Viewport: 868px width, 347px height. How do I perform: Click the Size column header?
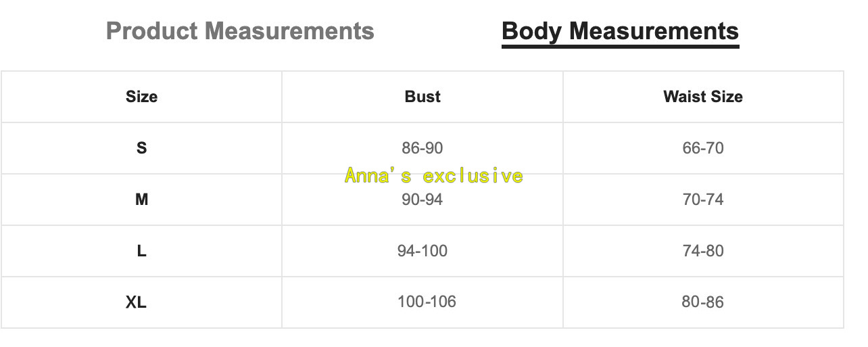[141, 97]
